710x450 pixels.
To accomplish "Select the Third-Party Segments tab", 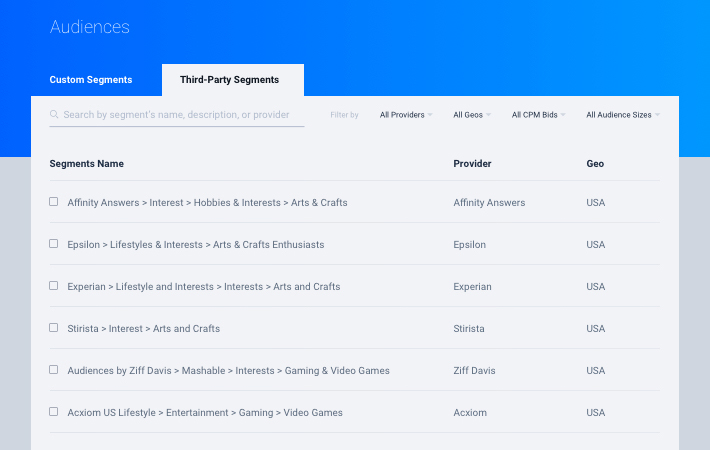I will (233, 80).
